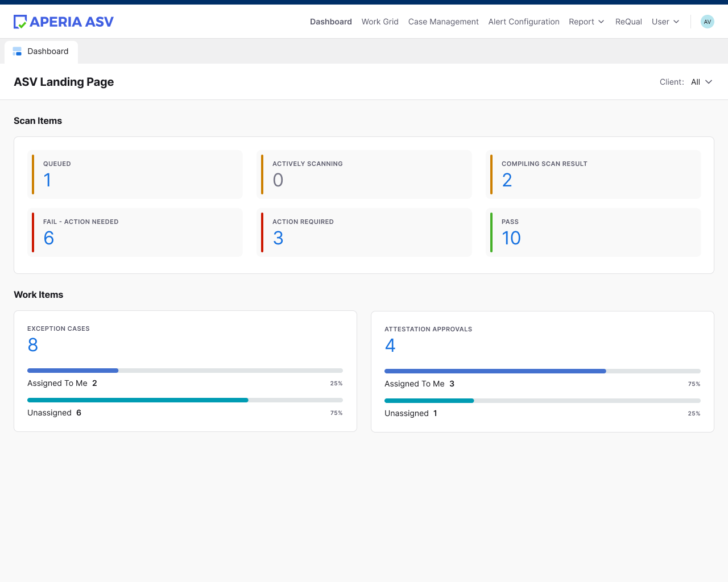Click Attestation Approvals Assigned To Me progress bar
This screenshot has width=728, height=582.
543,371
